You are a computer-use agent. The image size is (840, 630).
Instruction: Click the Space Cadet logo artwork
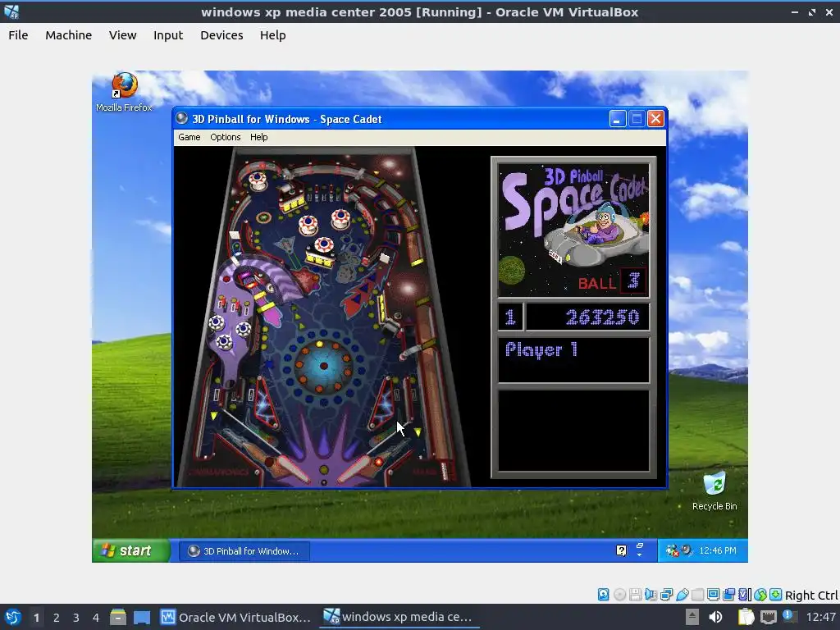573,230
